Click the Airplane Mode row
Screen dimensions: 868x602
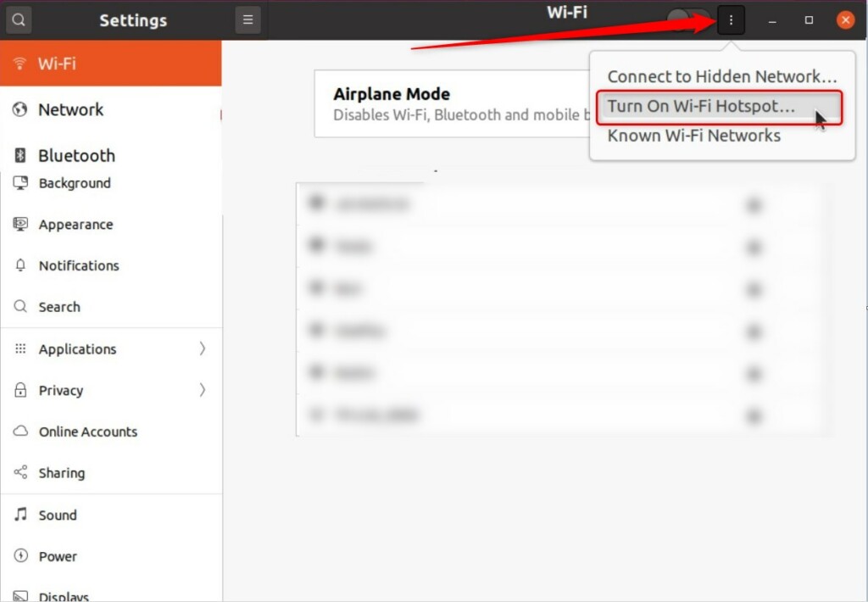coord(453,103)
